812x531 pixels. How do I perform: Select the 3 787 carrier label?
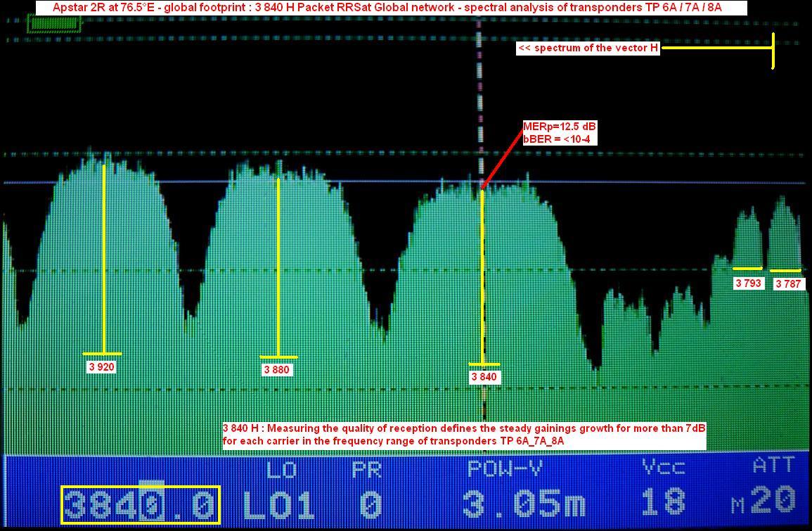coord(788,284)
